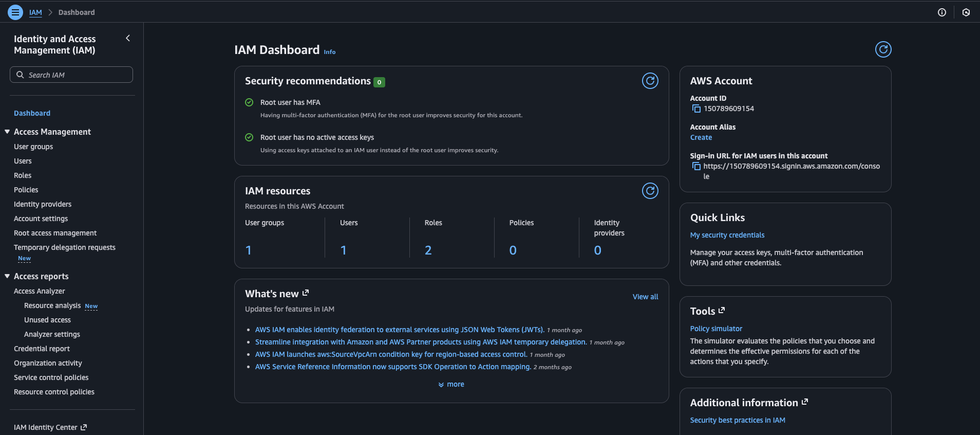The height and width of the screenshot is (435, 980).
Task: Open Roles in the sidebar
Action: tap(23, 175)
